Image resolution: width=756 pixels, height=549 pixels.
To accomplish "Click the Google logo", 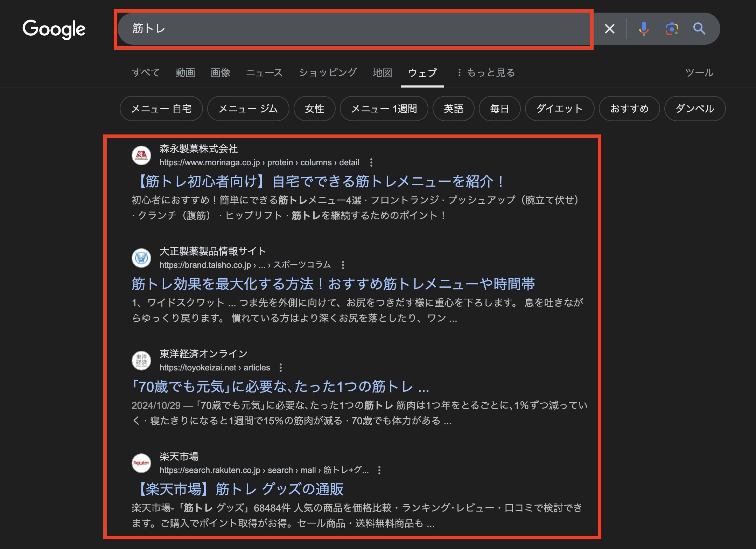I will click(x=54, y=29).
